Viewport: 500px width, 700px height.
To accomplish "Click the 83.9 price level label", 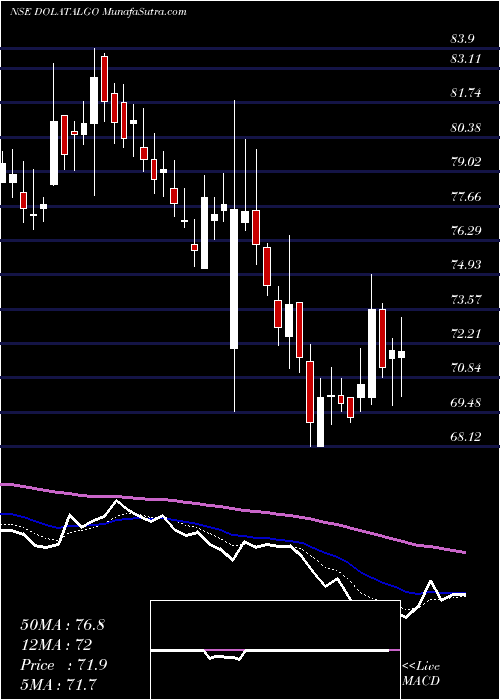I will 462,39.
